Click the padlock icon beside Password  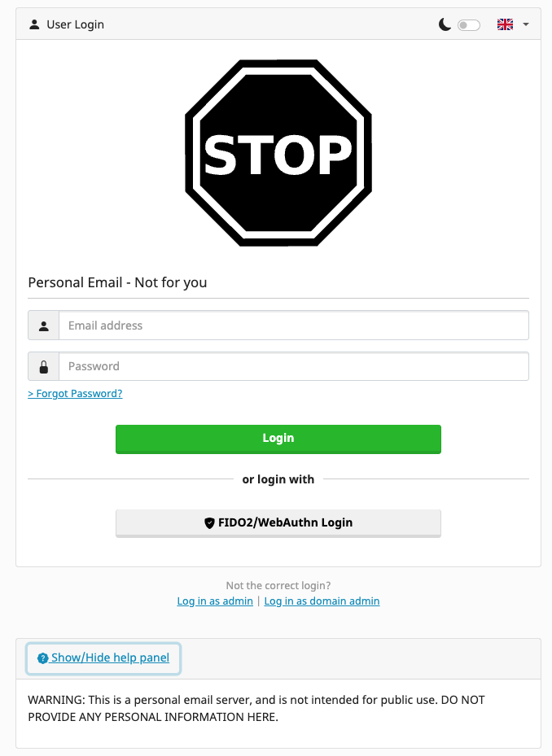tap(44, 366)
